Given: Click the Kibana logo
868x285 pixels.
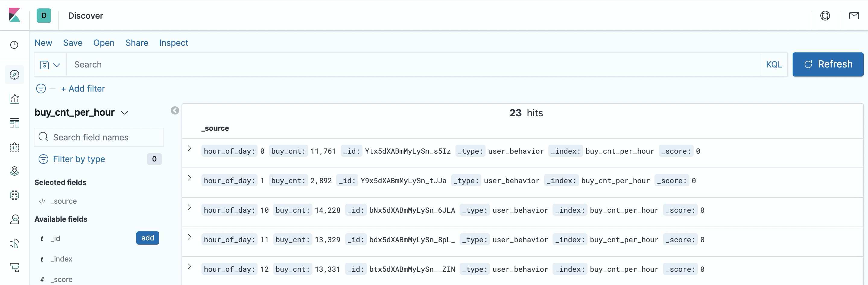Looking at the screenshot, I should (14, 15).
